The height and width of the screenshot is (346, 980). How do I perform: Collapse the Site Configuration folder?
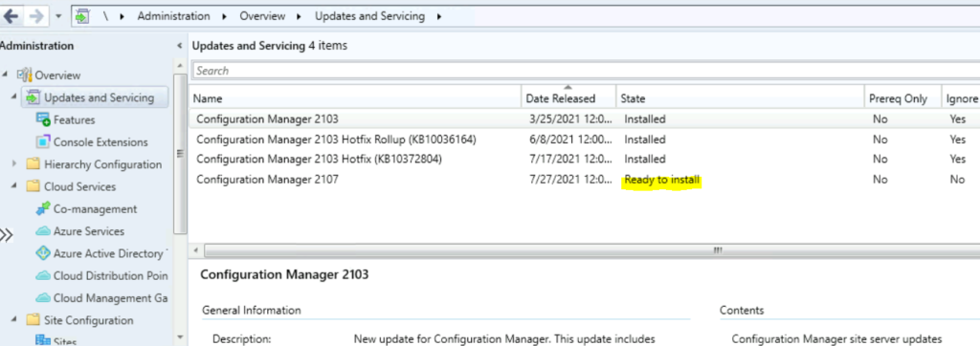click(x=13, y=320)
